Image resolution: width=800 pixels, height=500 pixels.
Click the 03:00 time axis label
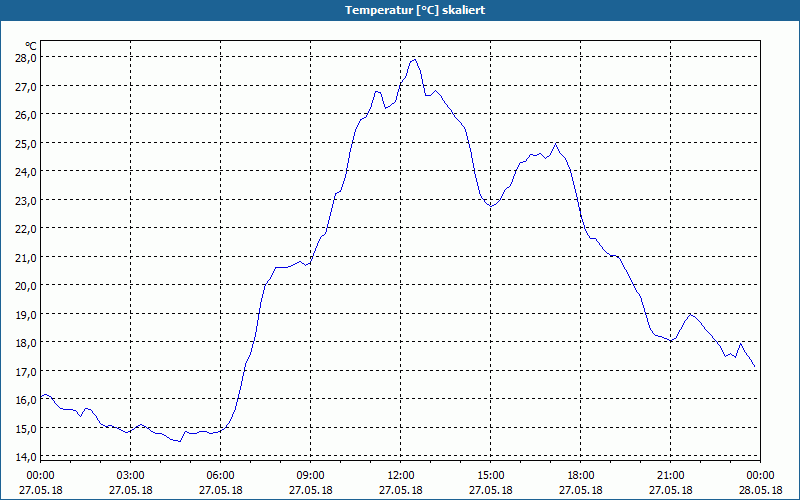131,476
